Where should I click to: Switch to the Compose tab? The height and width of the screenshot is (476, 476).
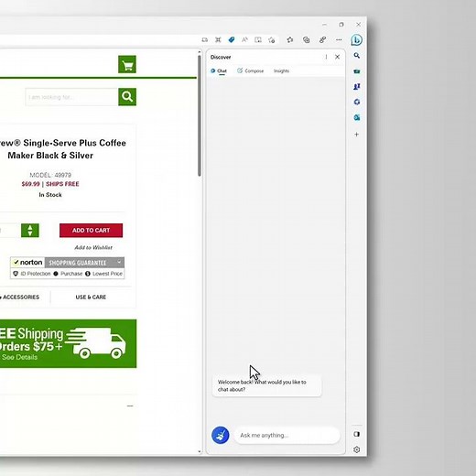tap(251, 70)
